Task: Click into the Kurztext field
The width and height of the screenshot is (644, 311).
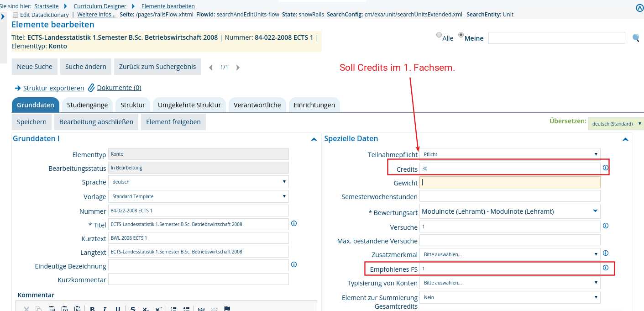Action: tap(199, 238)
